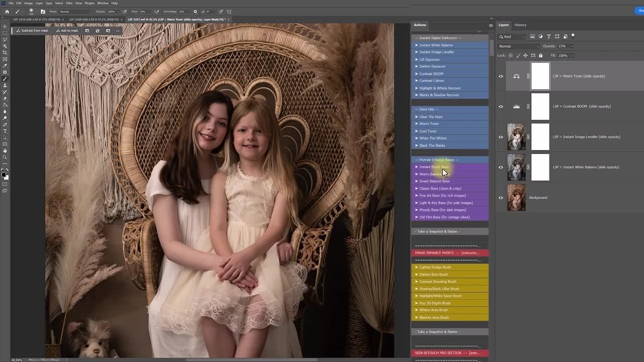Open the Filter menu
The image size is (644, 362).
click(69, 3)
